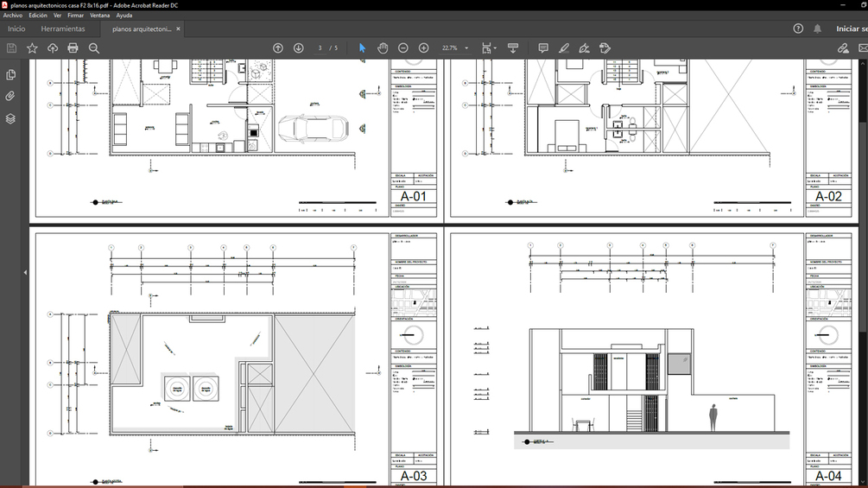
Task: Expand the left navigation pane arrow
Action: coord(25,273)
